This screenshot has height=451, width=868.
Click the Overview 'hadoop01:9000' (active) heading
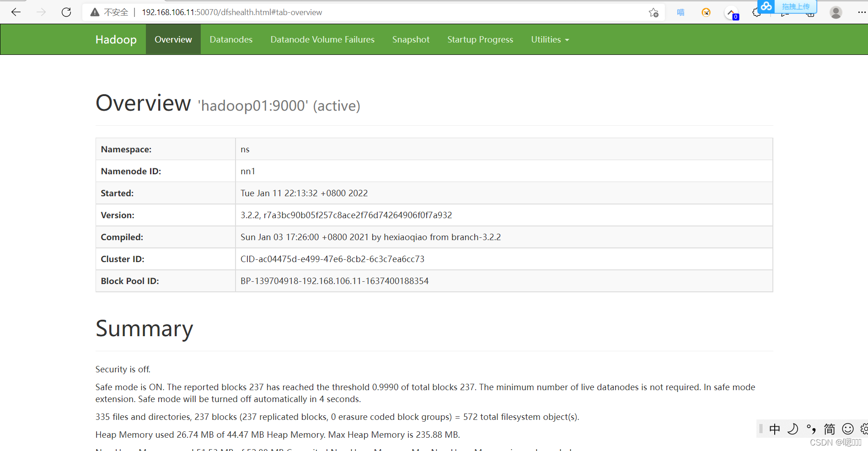228,103
